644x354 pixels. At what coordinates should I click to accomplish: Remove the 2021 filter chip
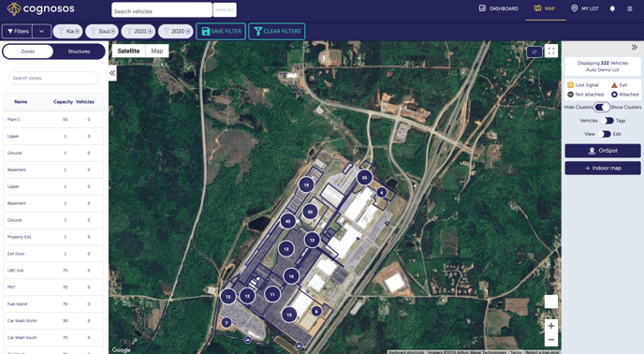coord(150,31)
